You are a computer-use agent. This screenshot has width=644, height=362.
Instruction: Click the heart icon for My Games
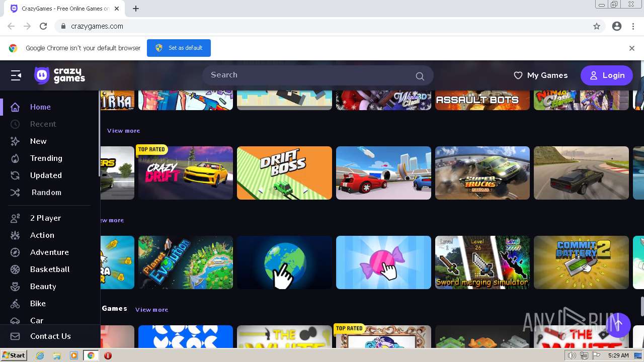point(518,75)
